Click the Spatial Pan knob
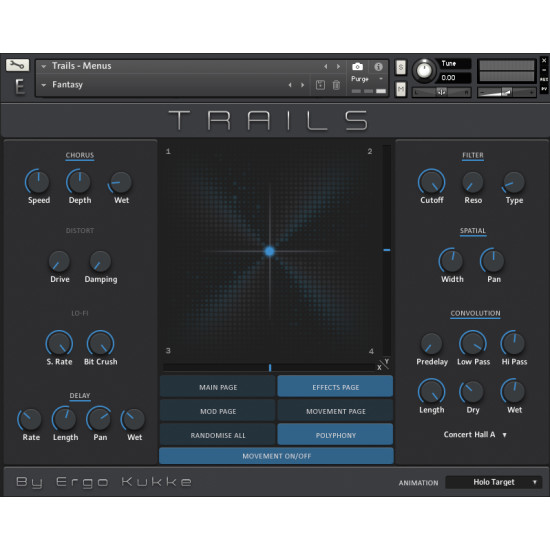 coord(492,261)
